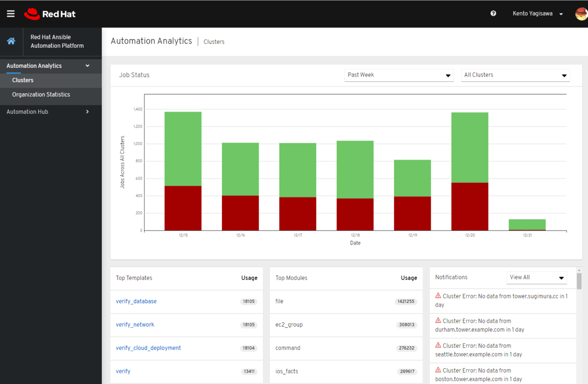Select Clusters in the sidebar

[x=51, y=80]
